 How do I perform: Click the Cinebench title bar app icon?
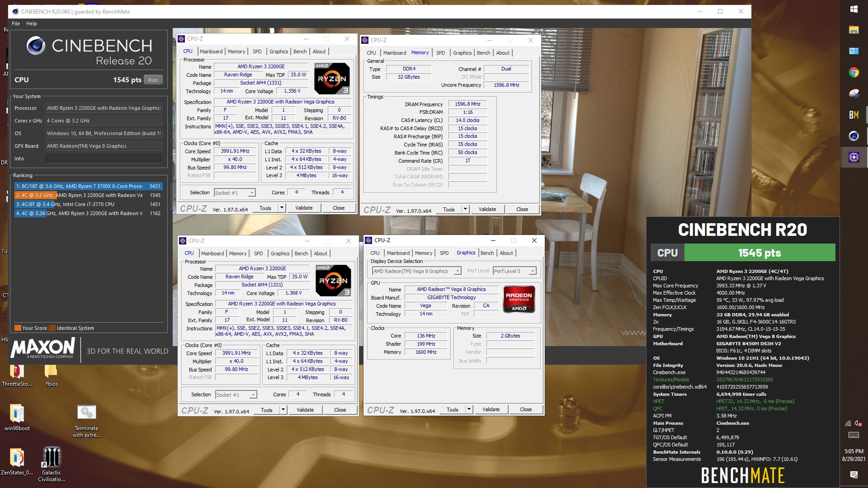(x=15, y=12)
